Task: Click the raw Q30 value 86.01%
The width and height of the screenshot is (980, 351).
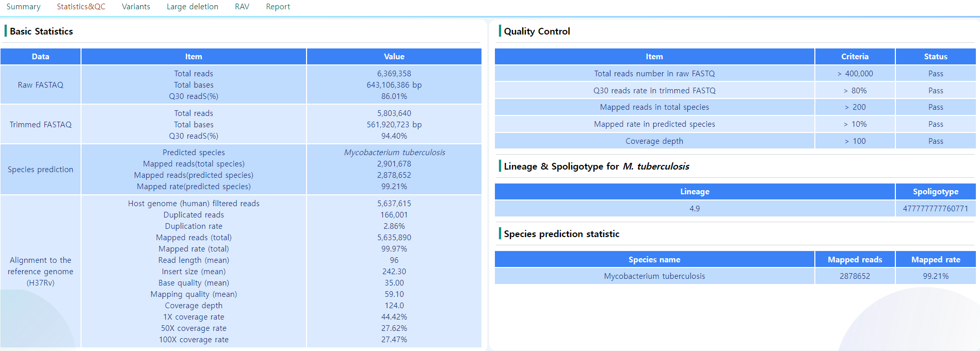Action: point(394,96)
